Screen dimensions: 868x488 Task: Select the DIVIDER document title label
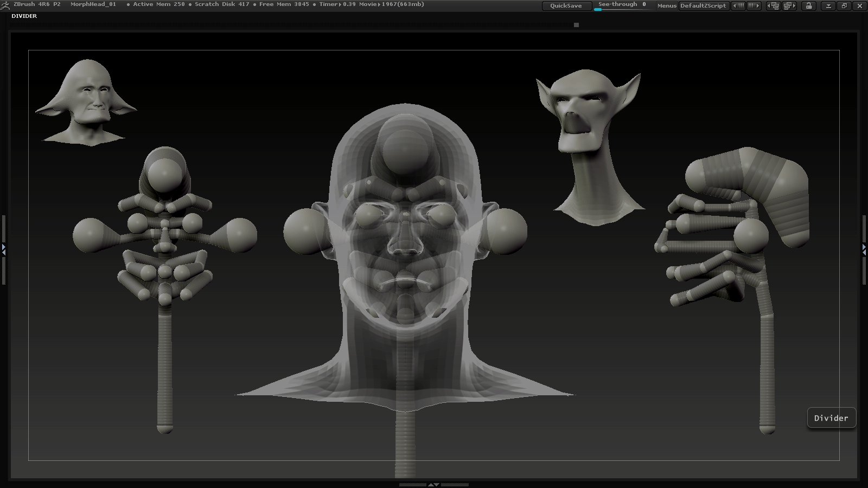[x=24, y=16]
